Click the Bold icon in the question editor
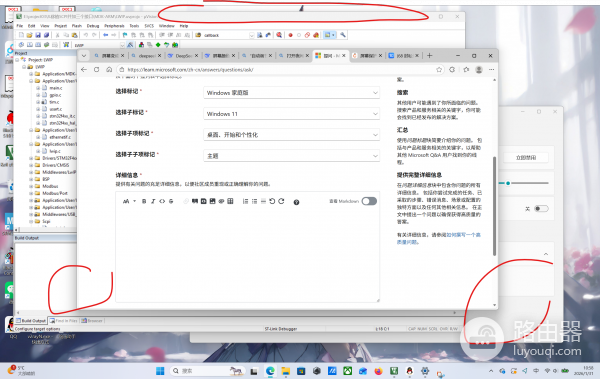600x379 pixels. coord(144,201)
